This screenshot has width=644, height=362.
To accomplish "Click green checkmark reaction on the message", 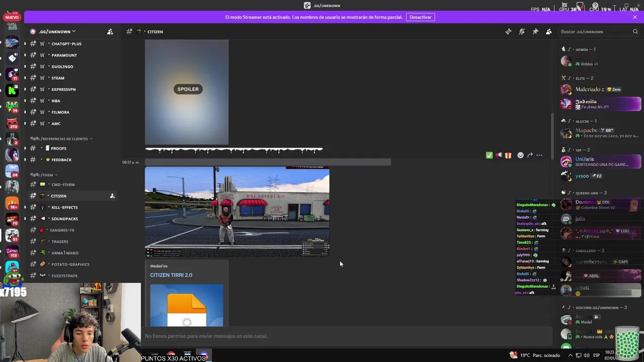I will point(489,155).
